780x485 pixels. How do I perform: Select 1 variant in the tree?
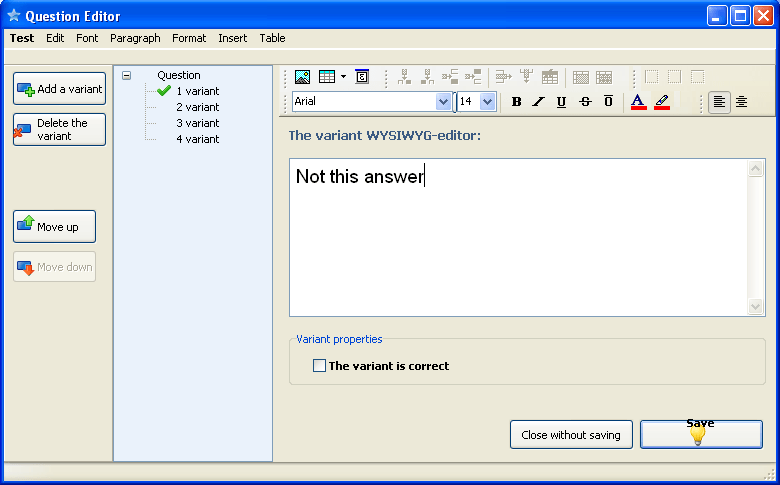point(197,91)
